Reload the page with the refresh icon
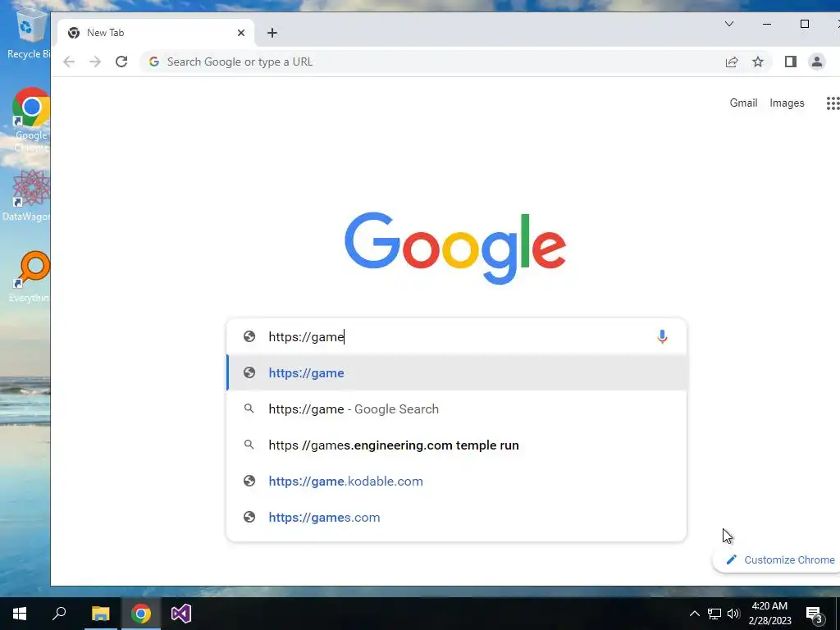 click(121, 62)
